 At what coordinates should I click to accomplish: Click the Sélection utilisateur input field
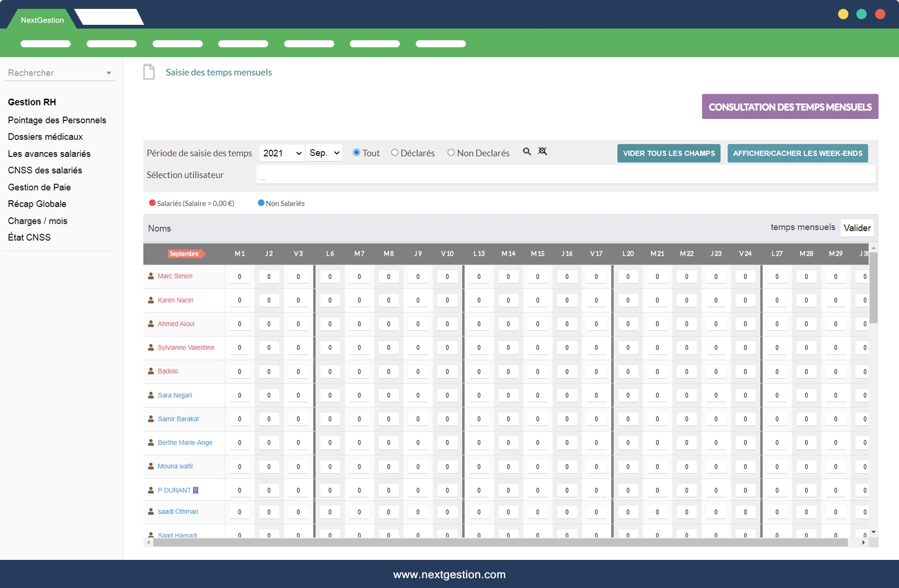(x=565, y=175)
